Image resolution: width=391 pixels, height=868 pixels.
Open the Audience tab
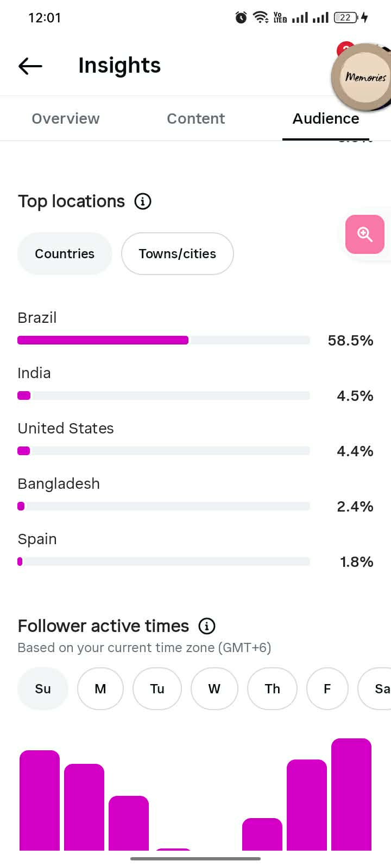(326, 118)
